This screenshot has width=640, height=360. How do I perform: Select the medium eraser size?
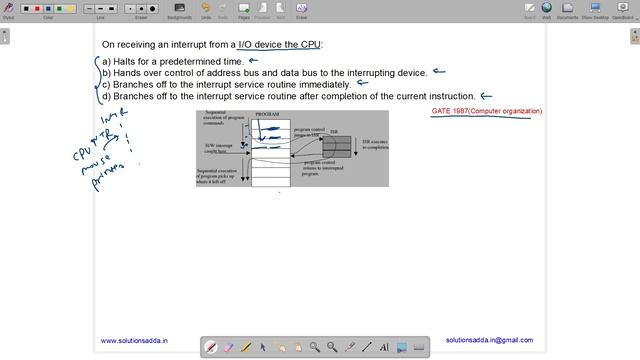tap(141, 9)
